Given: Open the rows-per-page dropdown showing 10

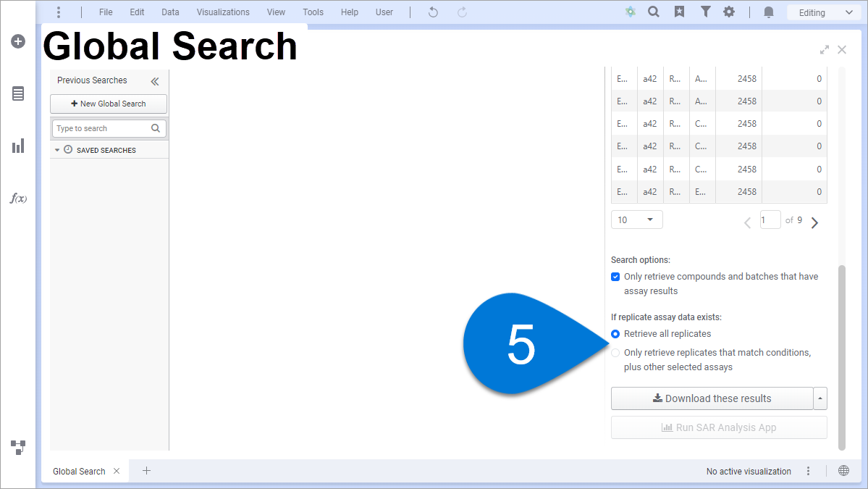Looking at the screenshot, I should (636, 220).
